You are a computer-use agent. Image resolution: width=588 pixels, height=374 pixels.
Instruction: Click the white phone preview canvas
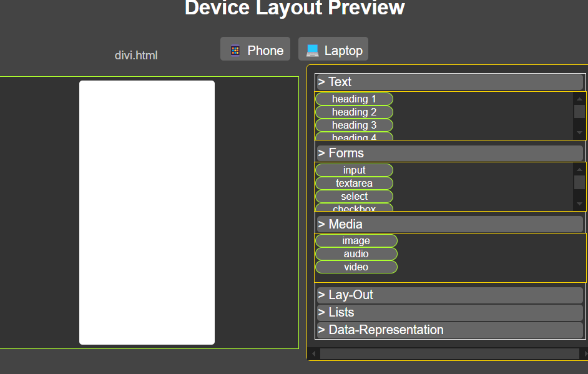point(147,213)
